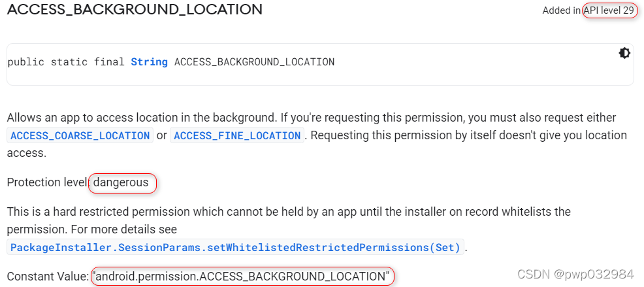Click the Protection level label
The height and width of the screenshot is (287, 644).
coord(48,182)
